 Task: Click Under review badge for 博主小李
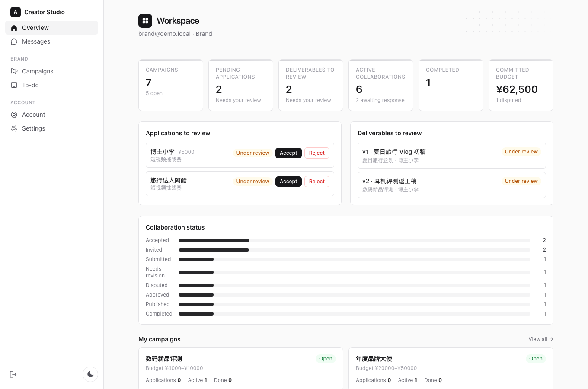252,153
